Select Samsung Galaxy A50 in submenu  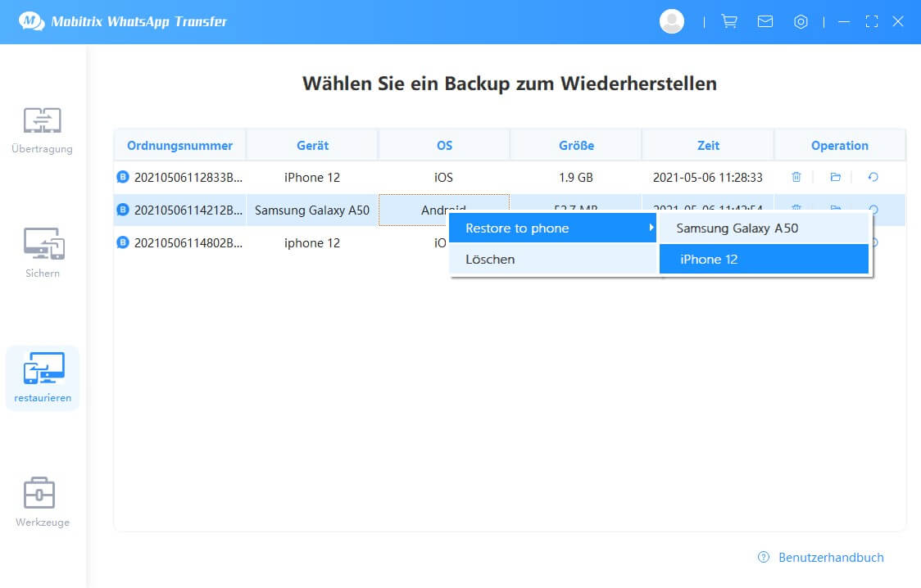point(737,228)
